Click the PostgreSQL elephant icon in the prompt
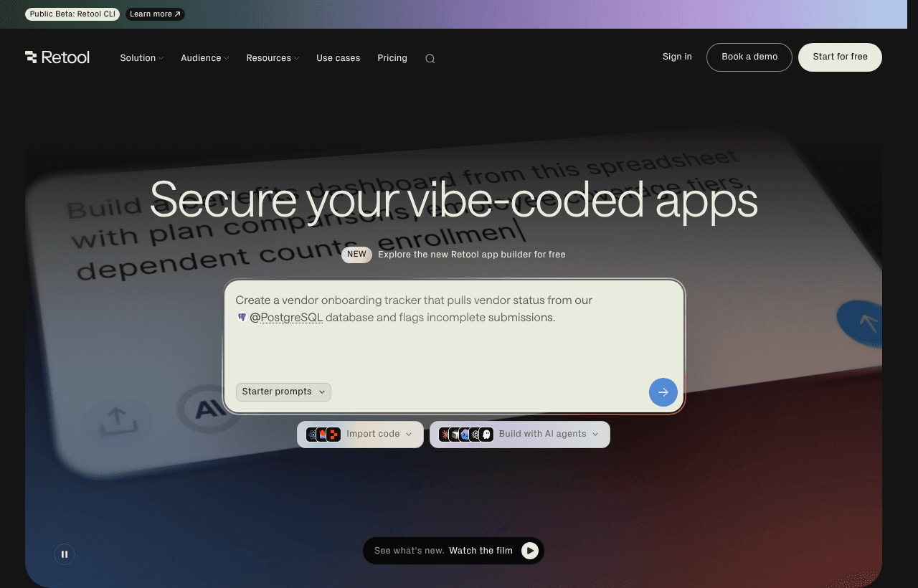The height and width of the screenshot is (588, 918). [x=242, y=317]
